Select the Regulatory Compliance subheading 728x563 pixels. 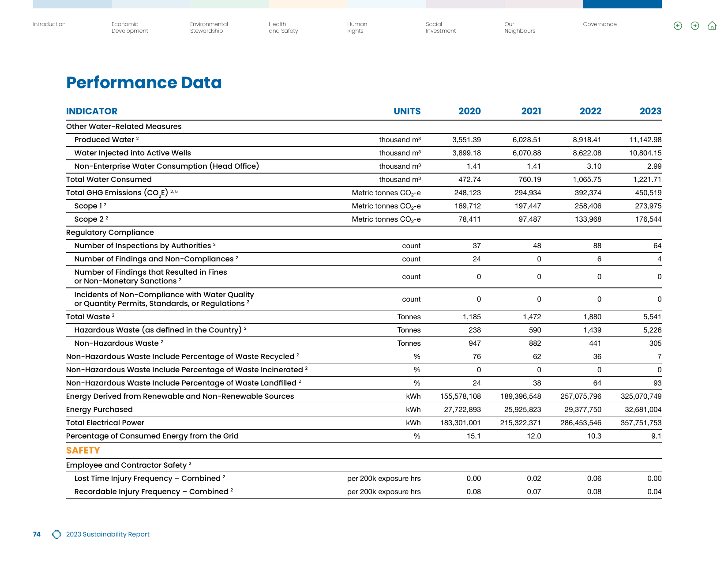tap(110, 233)
